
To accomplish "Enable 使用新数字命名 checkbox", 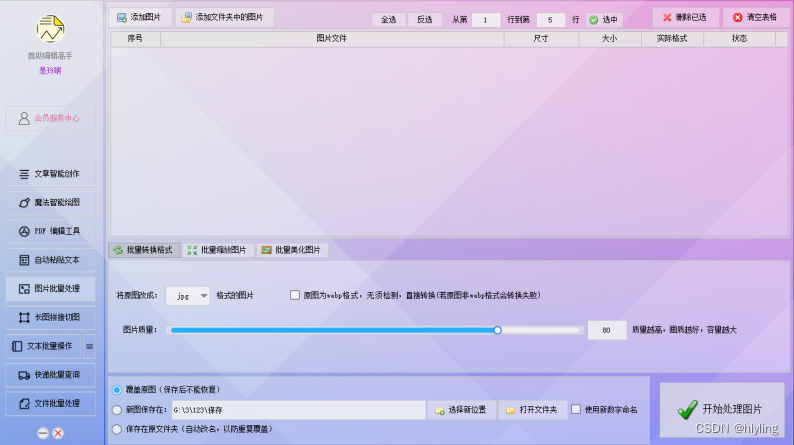I will tap(576, 409).
